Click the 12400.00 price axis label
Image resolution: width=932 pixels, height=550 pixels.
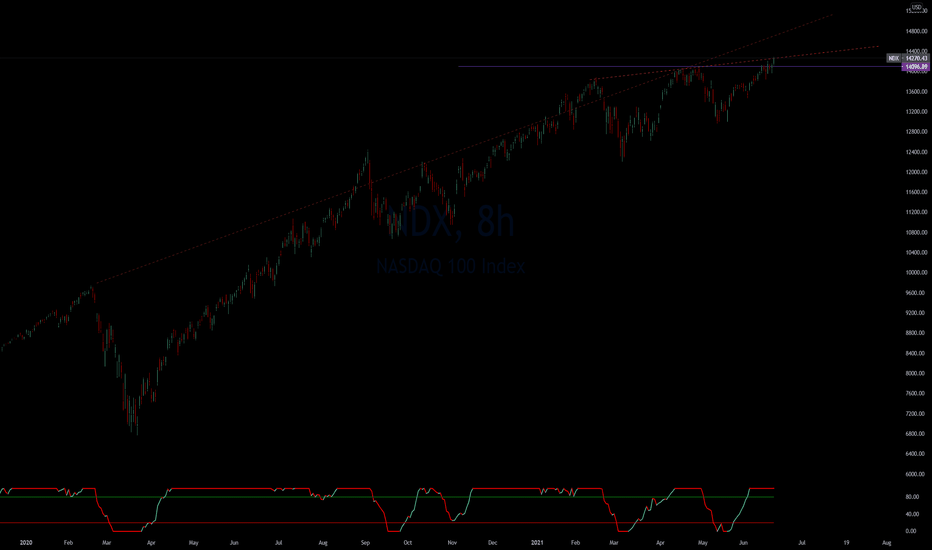click(916, 152)
